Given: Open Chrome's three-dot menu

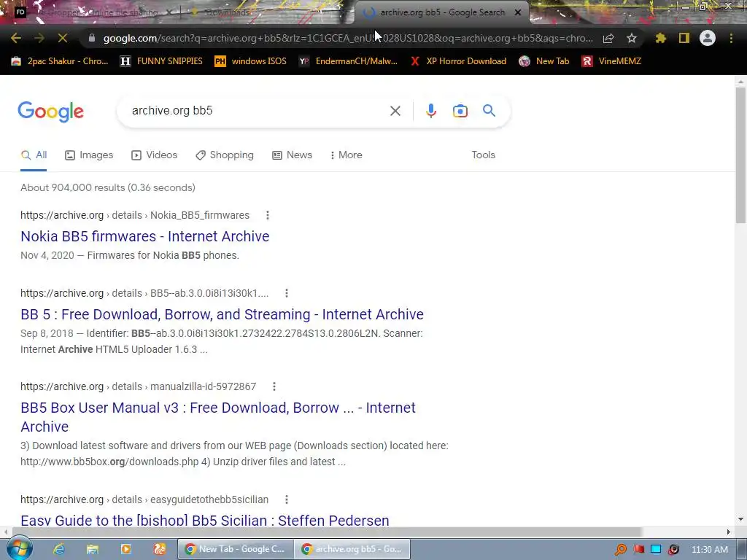Looking at the screenshot, I should click(731, 38).
